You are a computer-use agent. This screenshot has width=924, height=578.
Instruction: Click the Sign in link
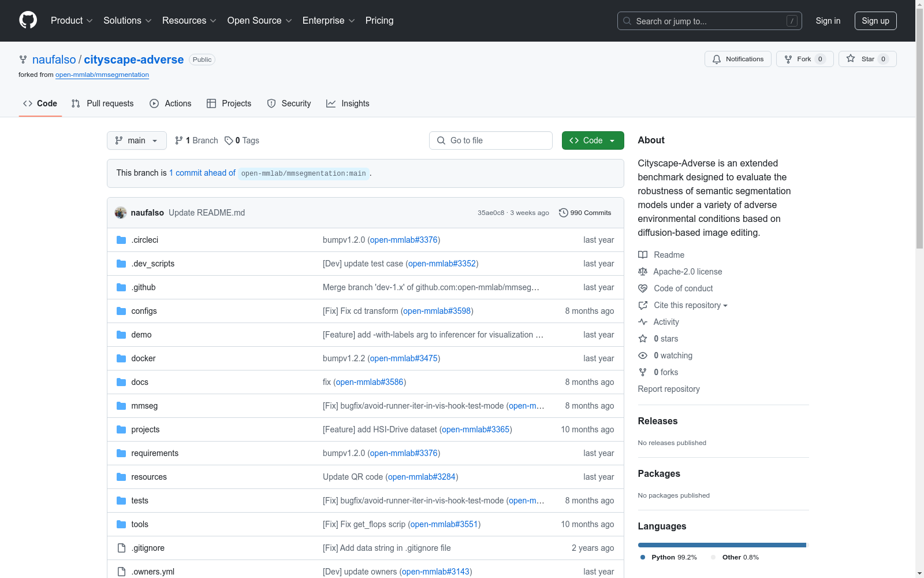point(828,21)
